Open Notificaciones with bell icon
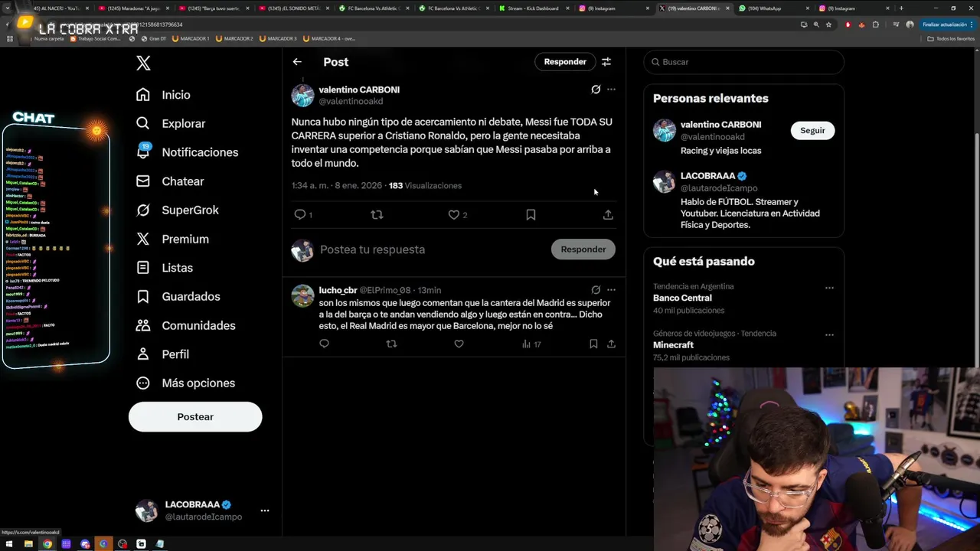 pyautogui.click(x=187, y=152)
